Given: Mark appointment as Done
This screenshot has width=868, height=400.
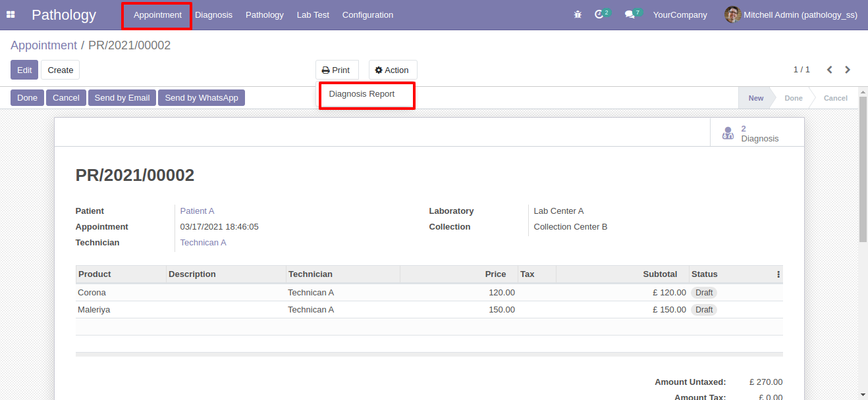Looking at the screenshot, I should 27,97.
